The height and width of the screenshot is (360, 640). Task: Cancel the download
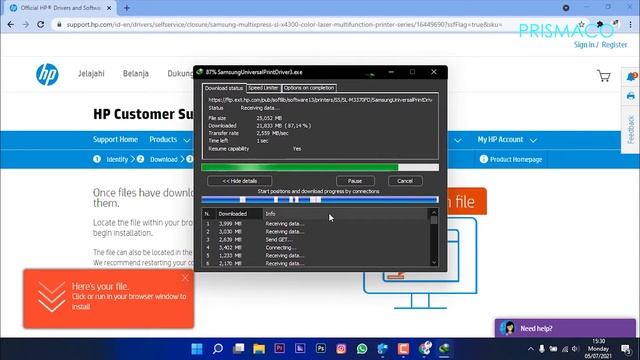click(405, 181)
